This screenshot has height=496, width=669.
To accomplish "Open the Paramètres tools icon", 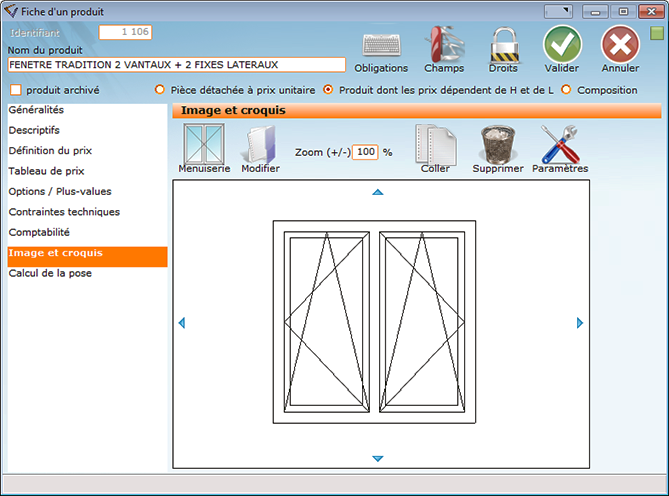I will click(560, 144).
